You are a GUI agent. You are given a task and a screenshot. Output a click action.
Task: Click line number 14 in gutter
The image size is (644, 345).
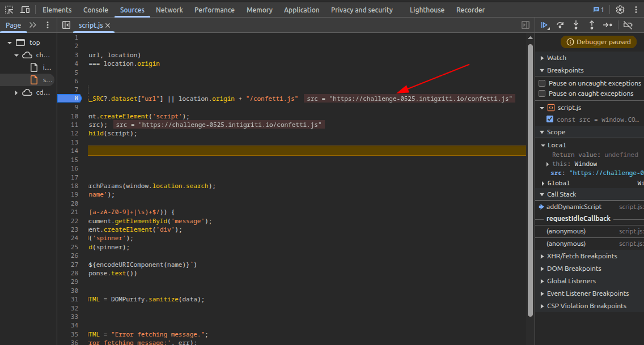click(x=74, y=151)
